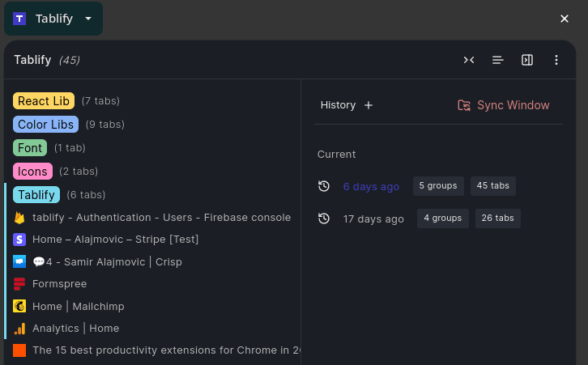This screenshot has width=588, height=365.
Task: Click the history clock icon for 17 days ago
Action: (324, 219)
